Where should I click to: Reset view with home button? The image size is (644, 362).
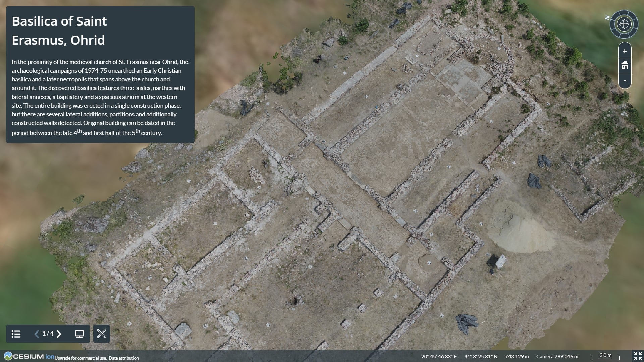click(x=625, y=65)
